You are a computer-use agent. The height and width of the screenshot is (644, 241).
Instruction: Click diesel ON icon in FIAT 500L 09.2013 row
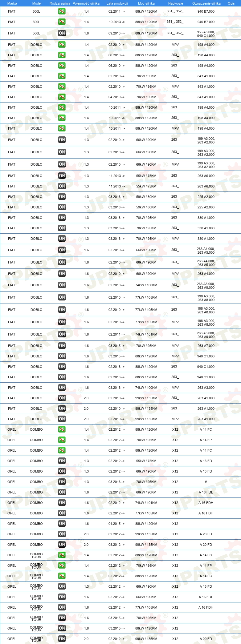(62, 33)
